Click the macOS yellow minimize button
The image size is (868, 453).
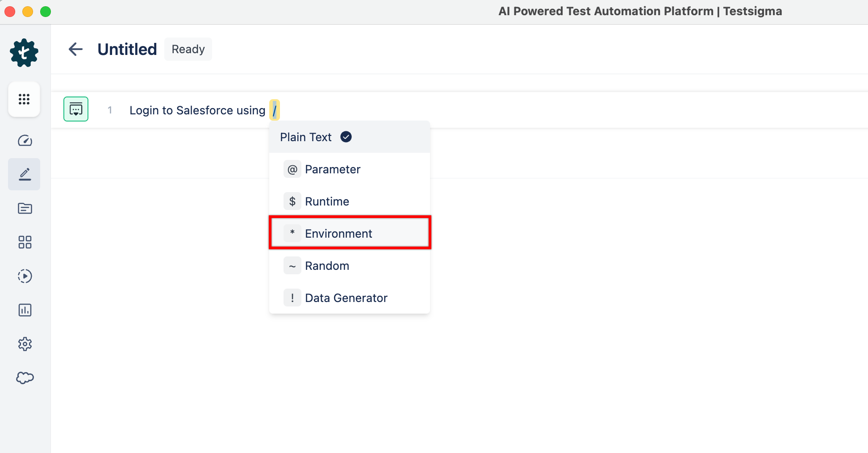click(x=28, y=12)
